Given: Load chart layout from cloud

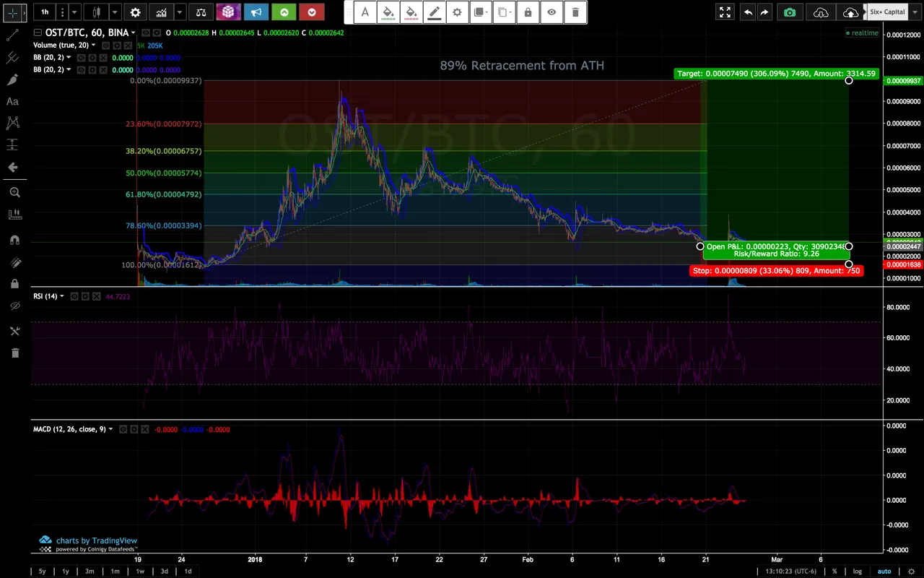Looking at the screenshot, I should (x=821, y=12).
